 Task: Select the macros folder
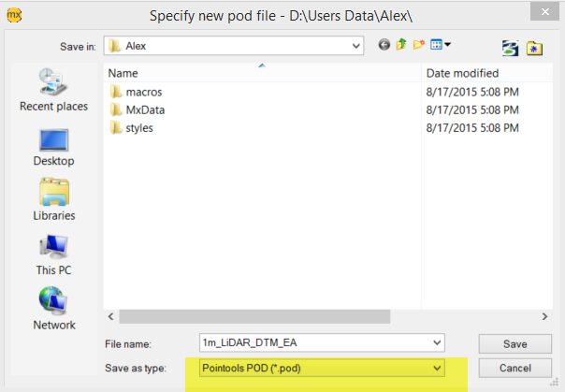[144, 92]
